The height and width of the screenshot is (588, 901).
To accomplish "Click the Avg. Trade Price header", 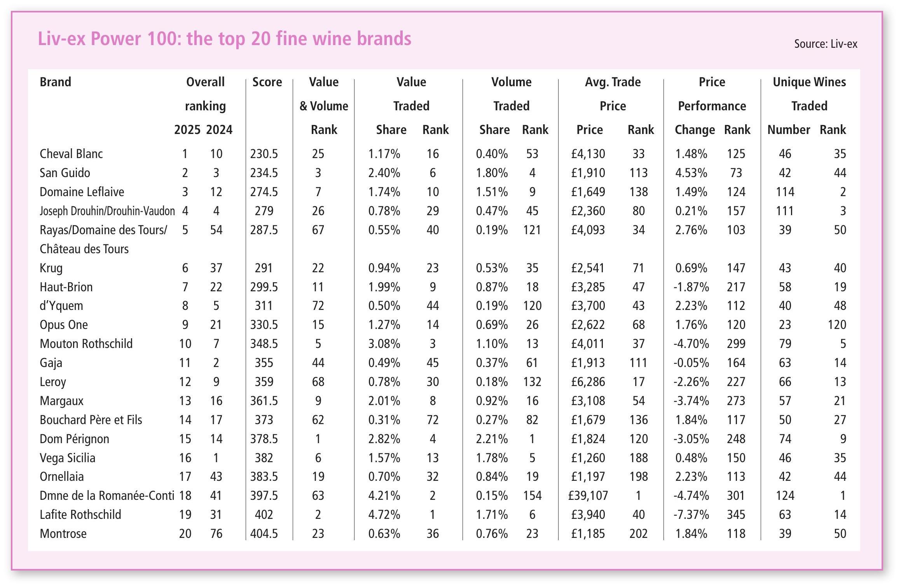I will 613,94.
